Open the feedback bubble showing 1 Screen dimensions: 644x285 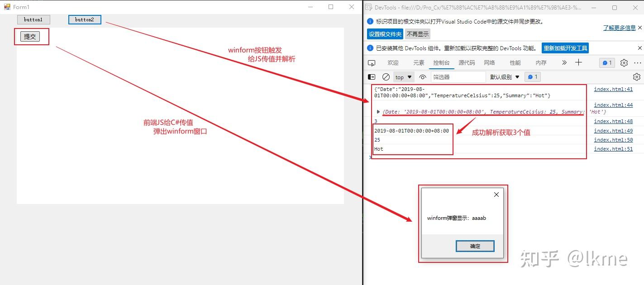606,63
